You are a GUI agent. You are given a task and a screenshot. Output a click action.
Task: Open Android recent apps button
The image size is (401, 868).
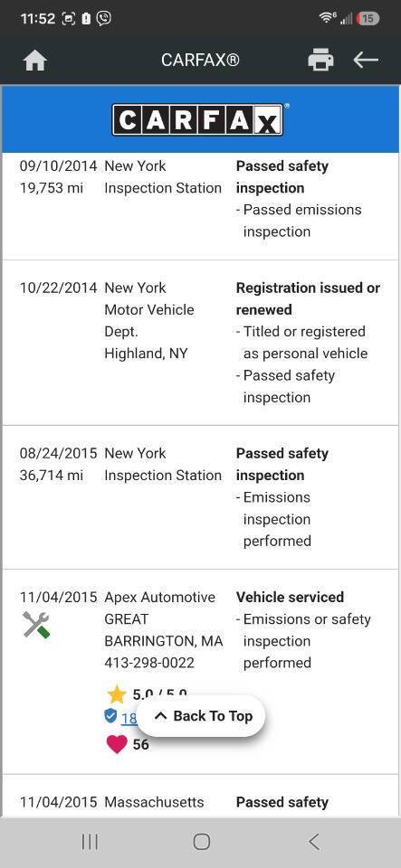90,842
